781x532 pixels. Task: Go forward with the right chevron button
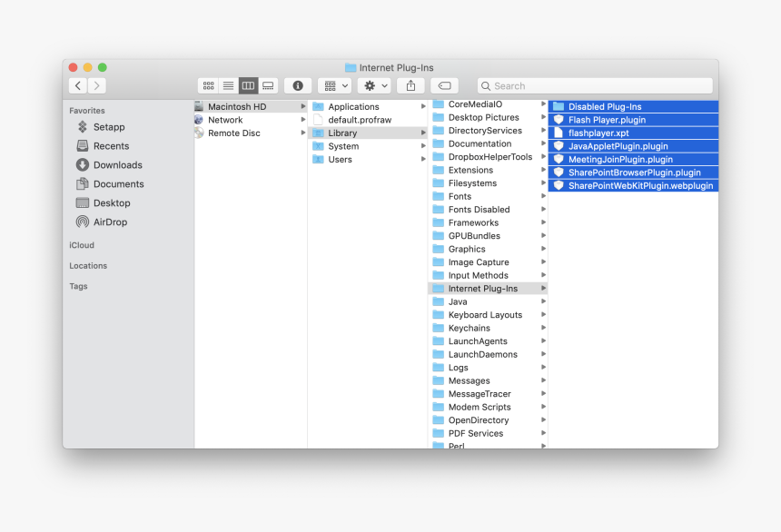(x=97, y=85)
